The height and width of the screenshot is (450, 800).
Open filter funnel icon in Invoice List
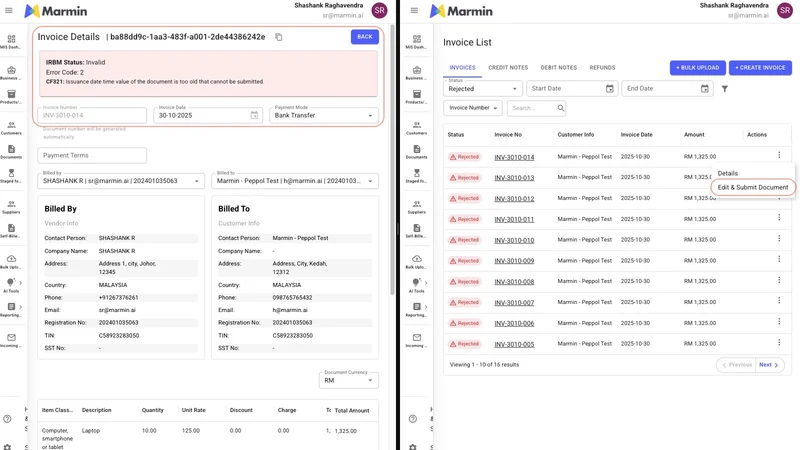(x=724, y=89)
